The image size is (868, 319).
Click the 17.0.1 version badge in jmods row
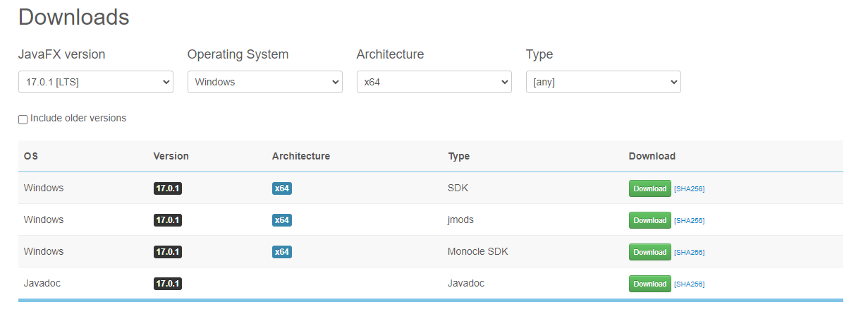[x=168, y=220]
